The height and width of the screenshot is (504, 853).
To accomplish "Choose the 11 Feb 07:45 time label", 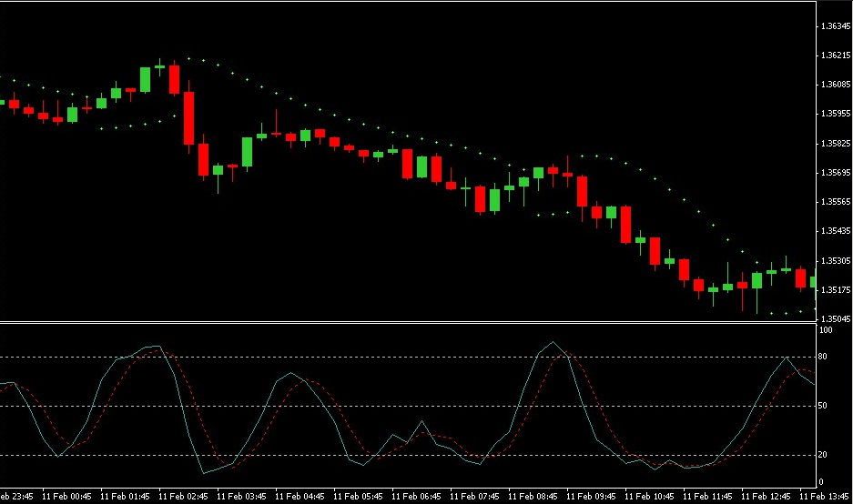I will (473, 497).
